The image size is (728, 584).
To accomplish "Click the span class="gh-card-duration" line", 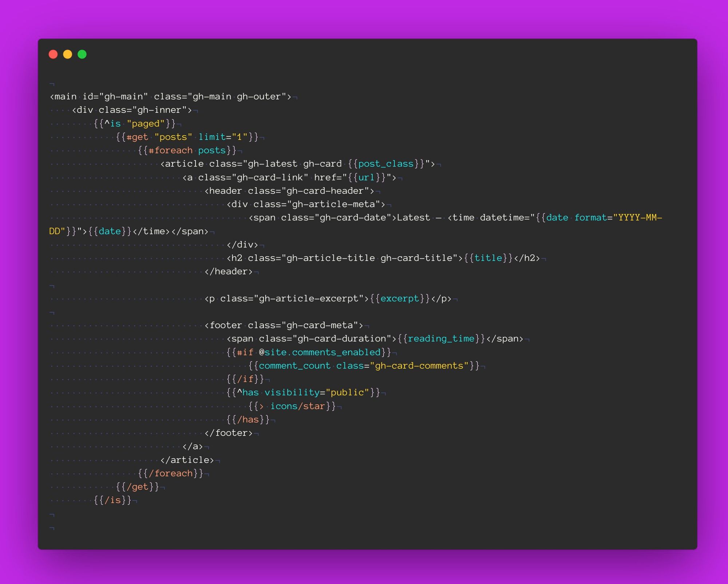I will (x=375, y=339).
